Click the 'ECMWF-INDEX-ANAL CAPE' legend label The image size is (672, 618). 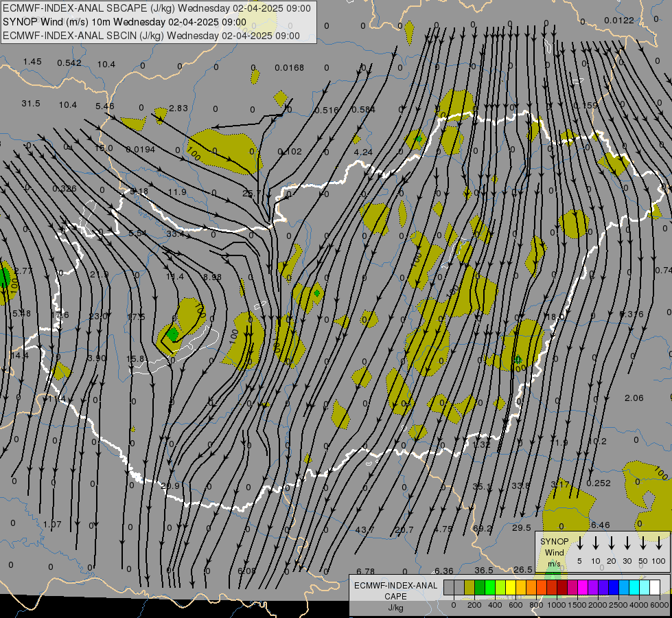(395, 591)
